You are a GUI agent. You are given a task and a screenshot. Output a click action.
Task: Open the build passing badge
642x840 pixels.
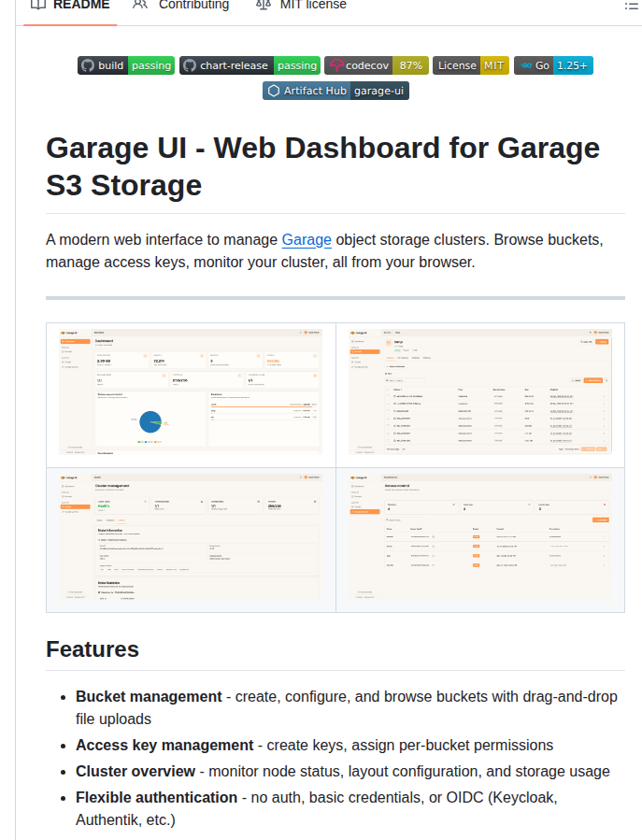(x=126, y=65)
